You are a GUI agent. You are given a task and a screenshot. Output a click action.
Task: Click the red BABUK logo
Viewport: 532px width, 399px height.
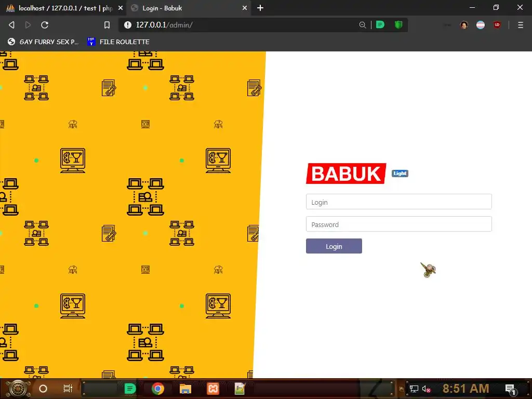coord(346,174)
